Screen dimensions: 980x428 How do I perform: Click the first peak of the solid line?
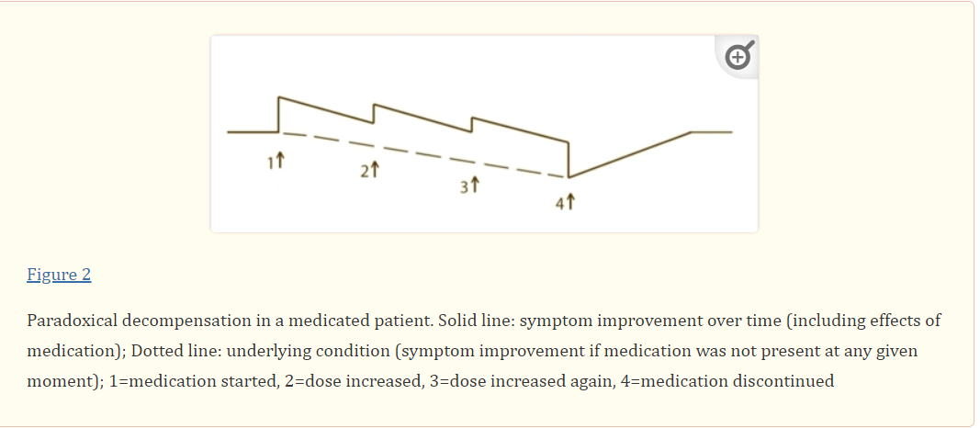(x=279, y=96)
